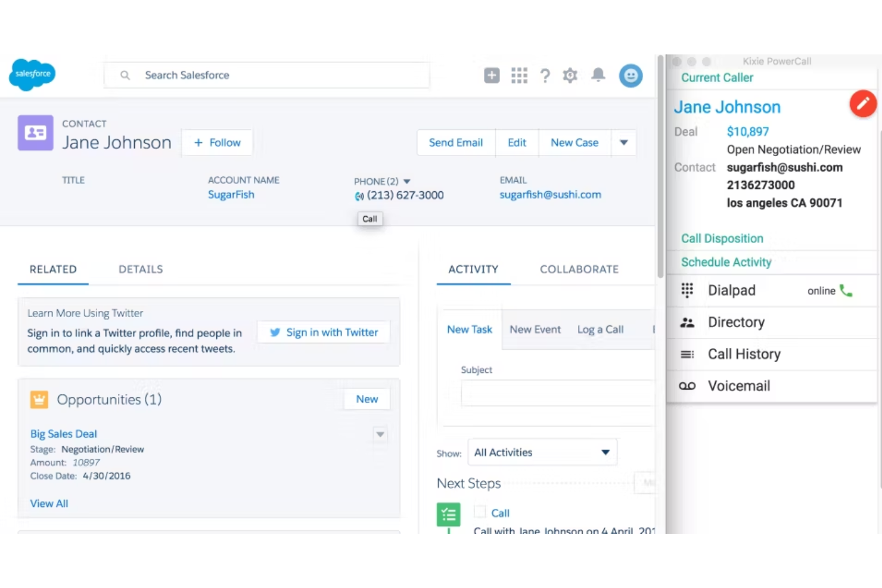This screenshot has width=882, height=588.
Task: Click the New Case button
Action: click(x=574, y=143)
